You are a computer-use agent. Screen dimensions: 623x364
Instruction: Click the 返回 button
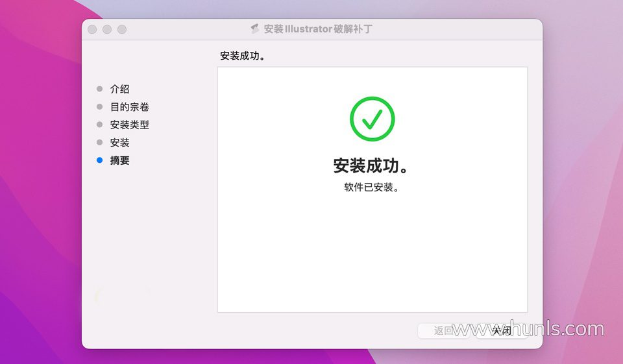pos(444,331)
